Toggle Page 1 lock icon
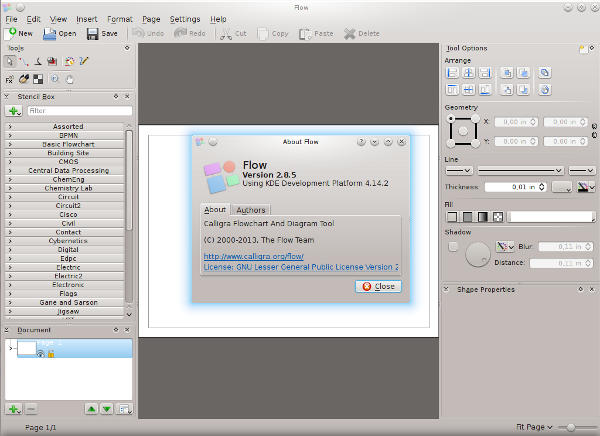Screen dimensions: 600x436 coord(51,354)
